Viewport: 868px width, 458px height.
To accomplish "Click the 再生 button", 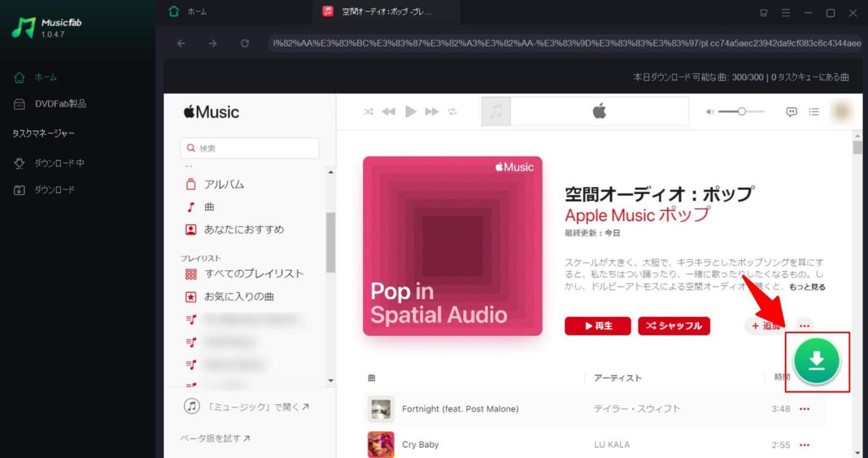I will [x=598, y=326].
